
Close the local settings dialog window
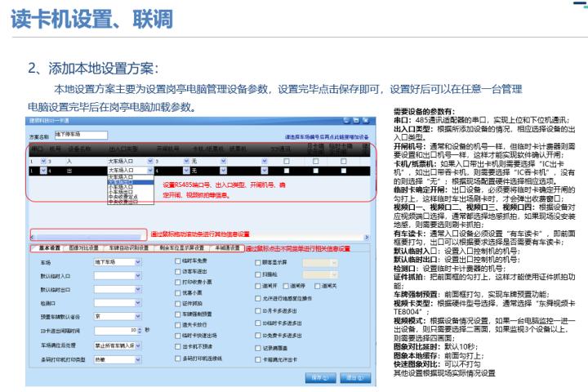click(366, 120)
